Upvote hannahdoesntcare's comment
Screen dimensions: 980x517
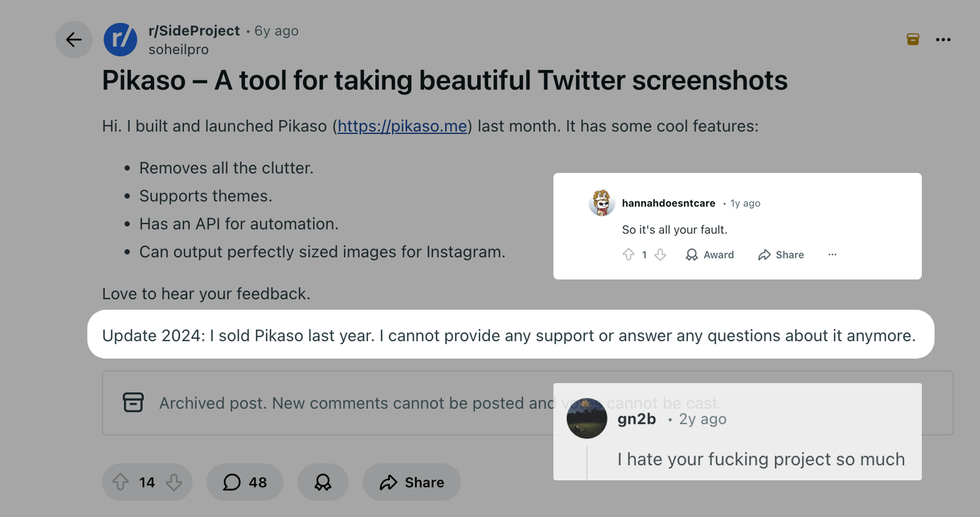(x=629, y=254)
